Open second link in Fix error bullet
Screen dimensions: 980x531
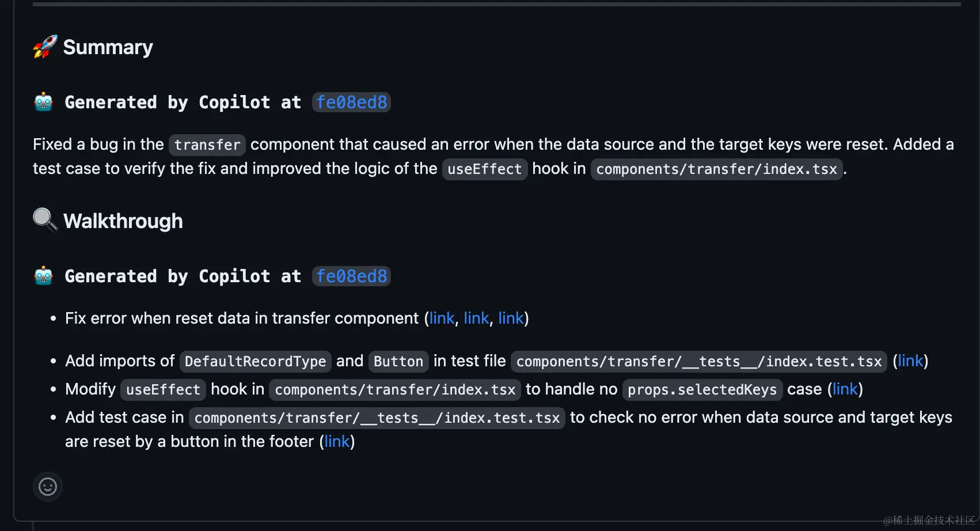(x=476, y=318)
